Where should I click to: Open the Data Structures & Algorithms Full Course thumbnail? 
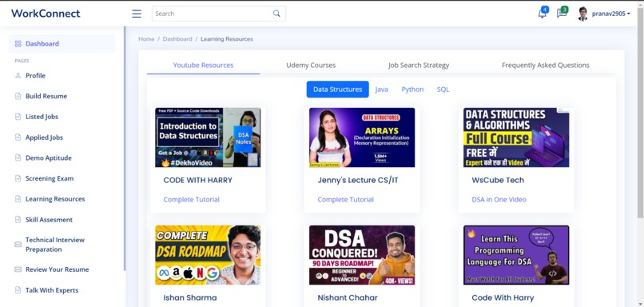coord(516,138)
